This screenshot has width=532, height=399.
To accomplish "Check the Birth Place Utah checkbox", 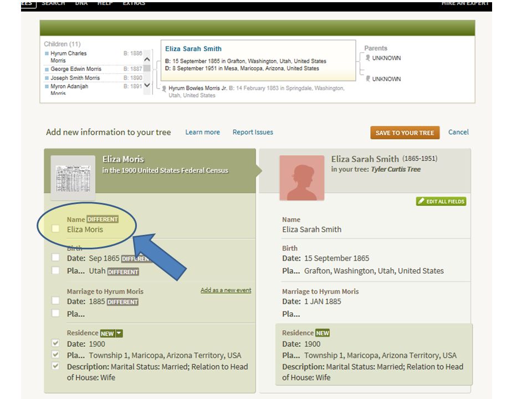I will [x=55, y=270].
